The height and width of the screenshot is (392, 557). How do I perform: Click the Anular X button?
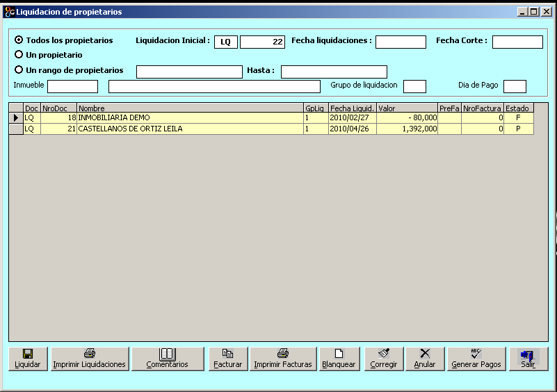(425, 359)
